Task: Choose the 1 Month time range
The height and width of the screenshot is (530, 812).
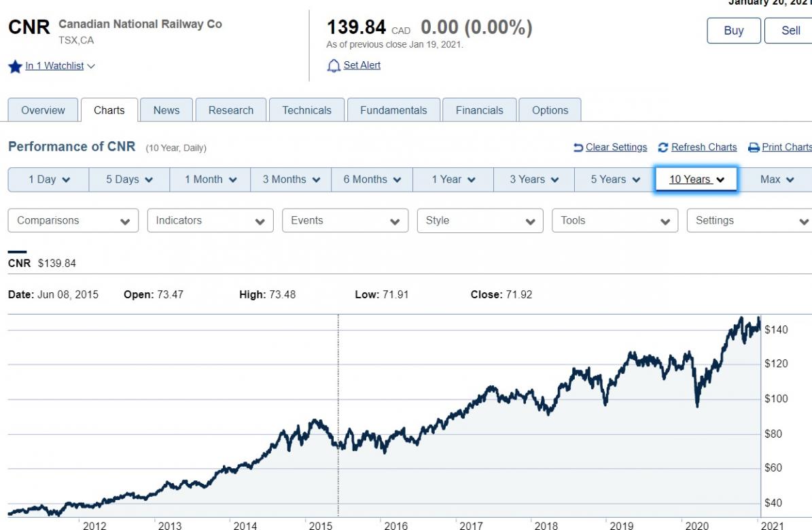Action: point(211,179)
